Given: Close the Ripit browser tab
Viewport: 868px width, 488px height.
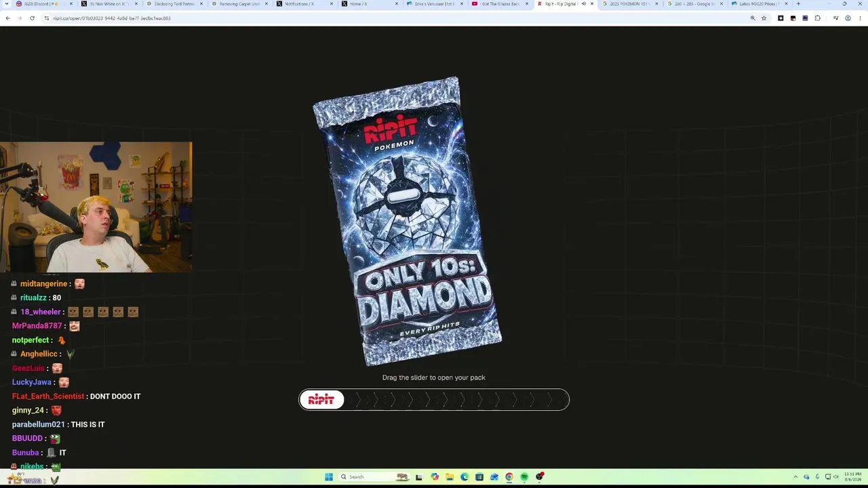Looking at the screenshot, I should click(592, 4).
